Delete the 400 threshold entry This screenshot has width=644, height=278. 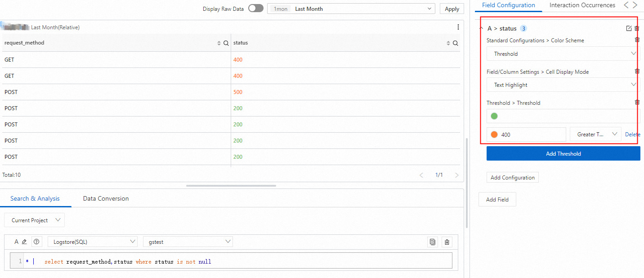coord(633,135)
